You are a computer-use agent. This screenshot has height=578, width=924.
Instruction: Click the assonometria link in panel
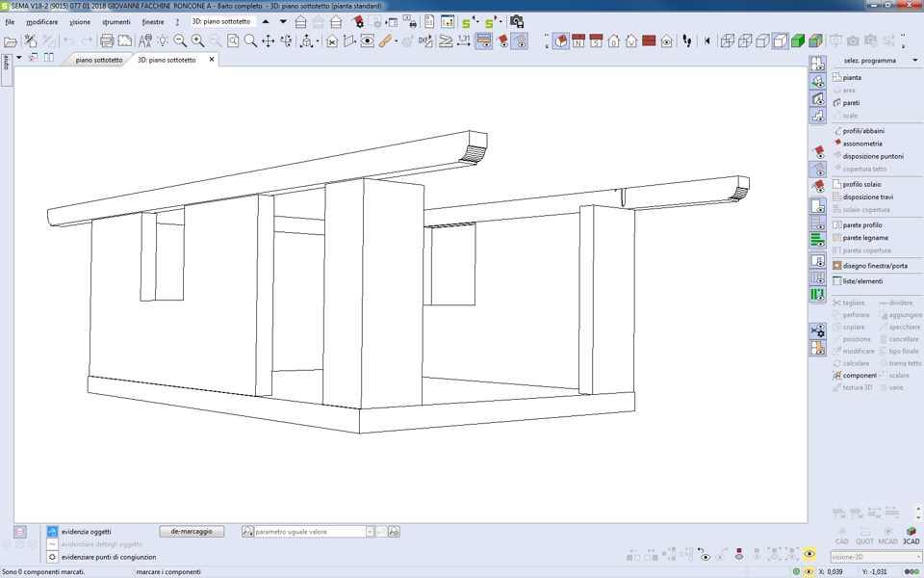tap(862, 144)
